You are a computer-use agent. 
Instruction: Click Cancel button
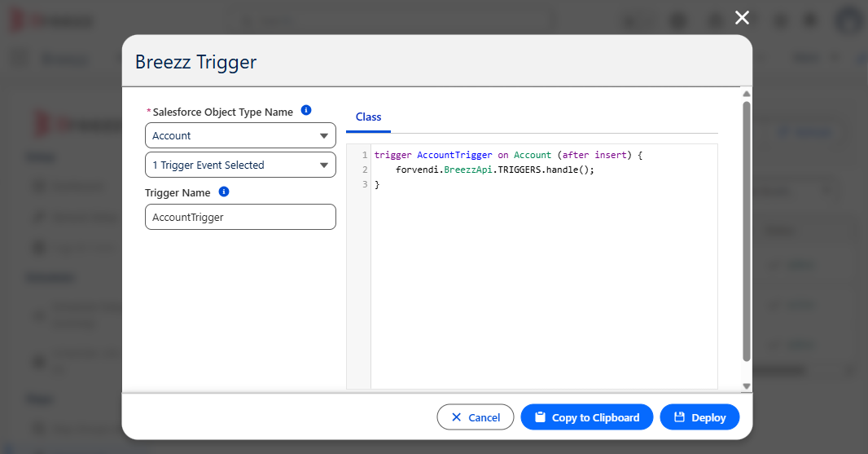point(475,417)
